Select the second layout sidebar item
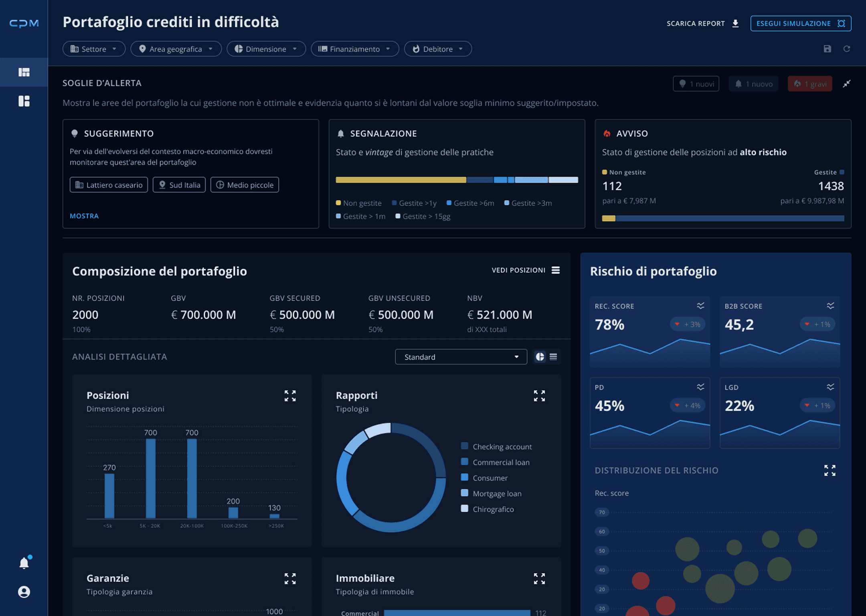The height and width of the screenshot is (616, 866). point(24,101)
